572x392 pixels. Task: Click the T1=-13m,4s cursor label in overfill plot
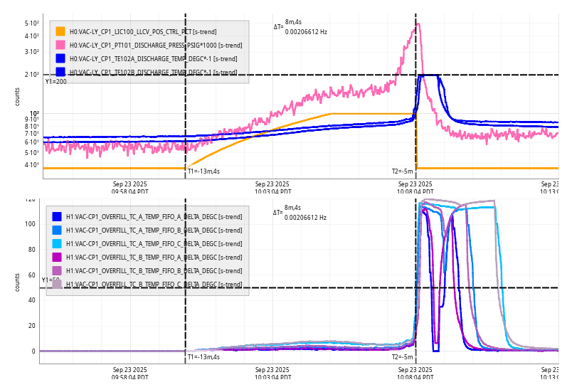click(x=203, y=357)
